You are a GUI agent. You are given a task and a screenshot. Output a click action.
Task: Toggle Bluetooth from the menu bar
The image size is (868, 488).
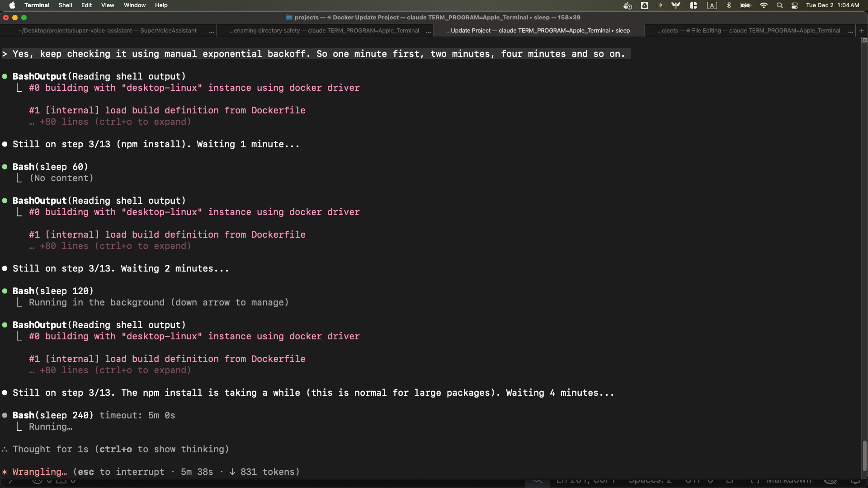click(729, 5)
